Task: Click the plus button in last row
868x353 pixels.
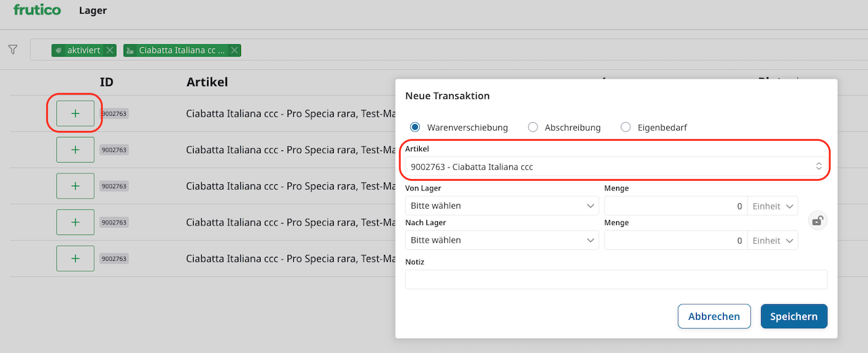Action: pyautogui.click(x=75, y=258)
